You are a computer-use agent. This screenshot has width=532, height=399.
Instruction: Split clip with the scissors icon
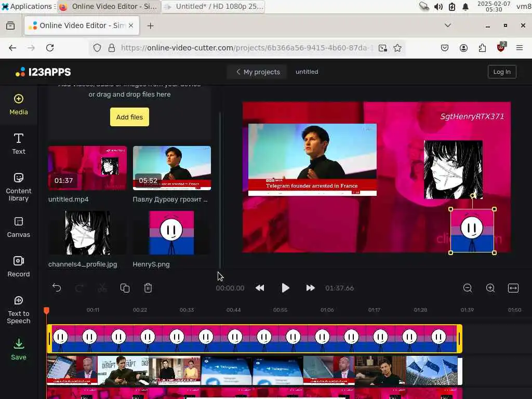pos(102,288)
